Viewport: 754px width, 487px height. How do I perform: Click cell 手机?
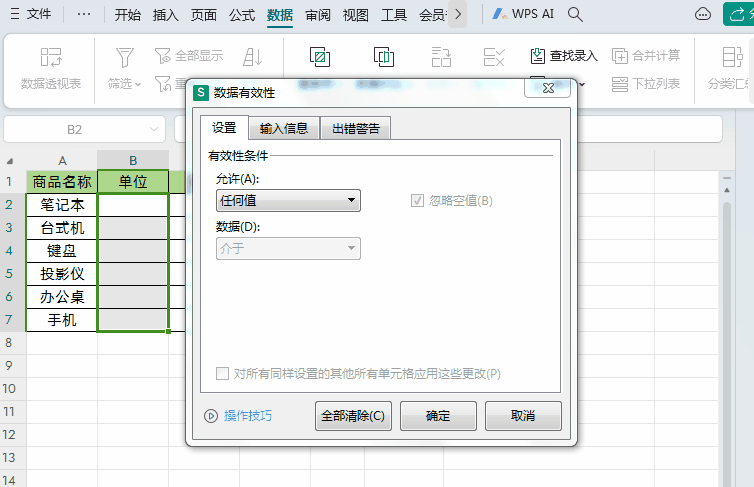point(62,320)
